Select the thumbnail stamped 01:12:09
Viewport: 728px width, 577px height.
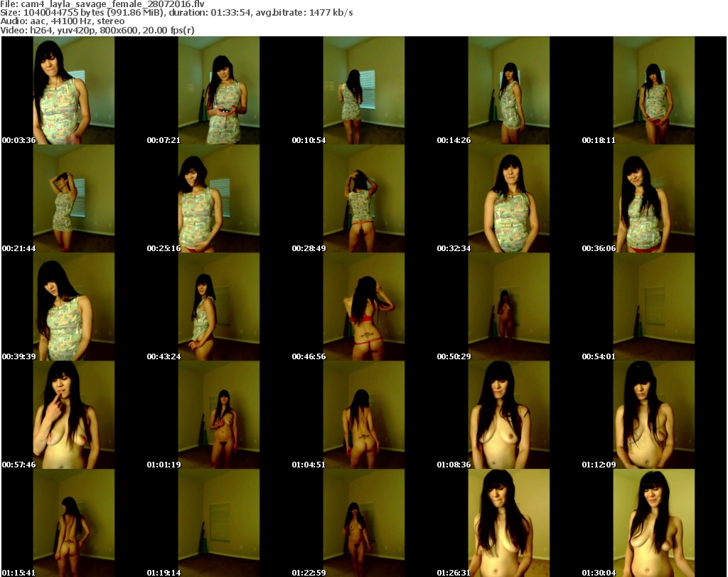coord(654,415)
